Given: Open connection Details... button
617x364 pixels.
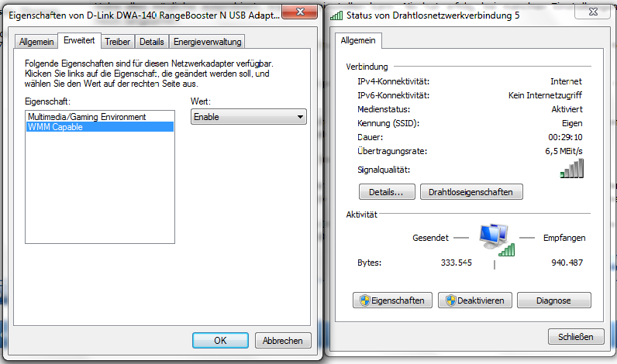Looking at the screenshot, I should (387, 192).
